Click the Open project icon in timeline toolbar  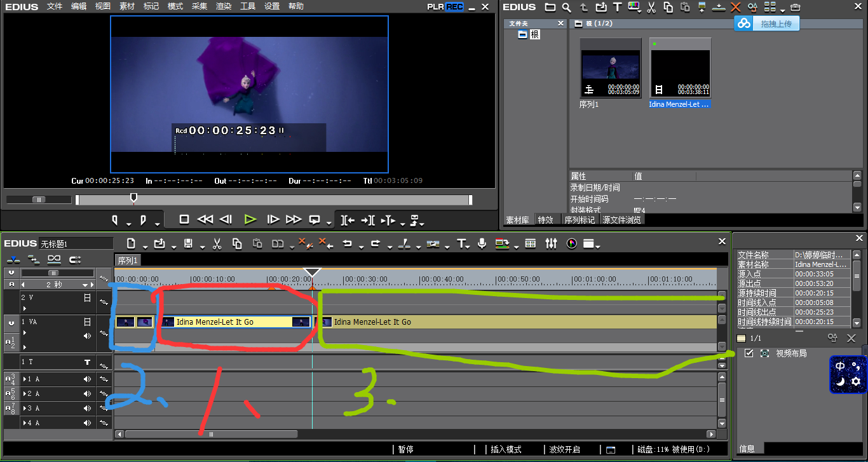(x=159, y=243)
